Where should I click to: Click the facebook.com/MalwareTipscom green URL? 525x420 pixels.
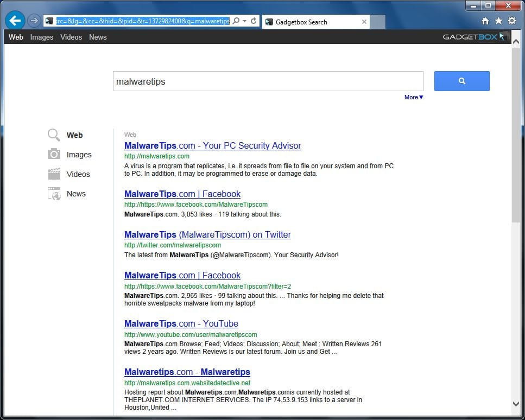[x=196, y=205]
